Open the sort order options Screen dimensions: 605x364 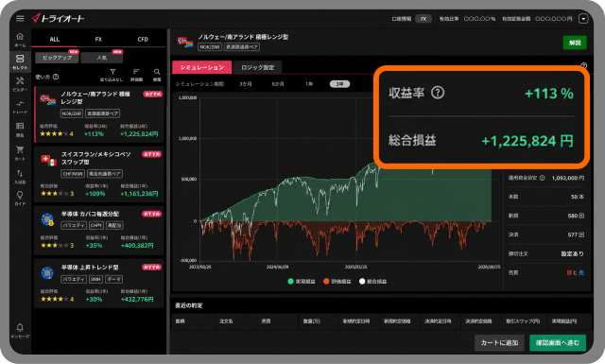(x=136, y=74)
